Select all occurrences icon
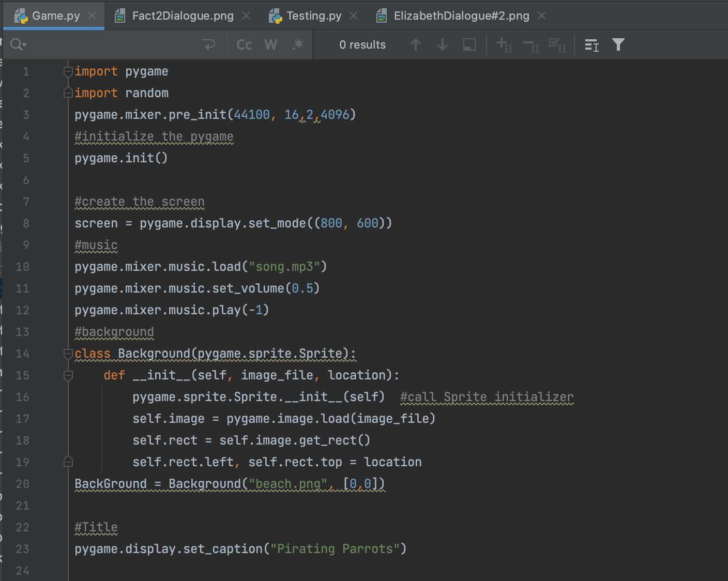728x581 pixels. [x=557, y=45]
